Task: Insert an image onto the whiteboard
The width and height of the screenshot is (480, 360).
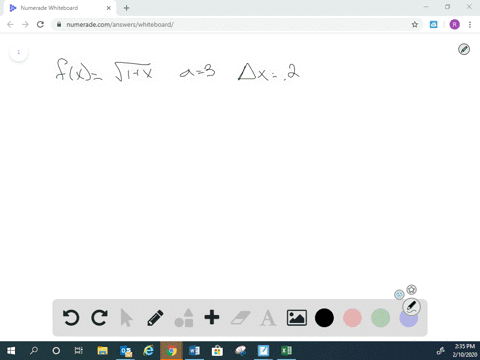Action: pos(297,318)
